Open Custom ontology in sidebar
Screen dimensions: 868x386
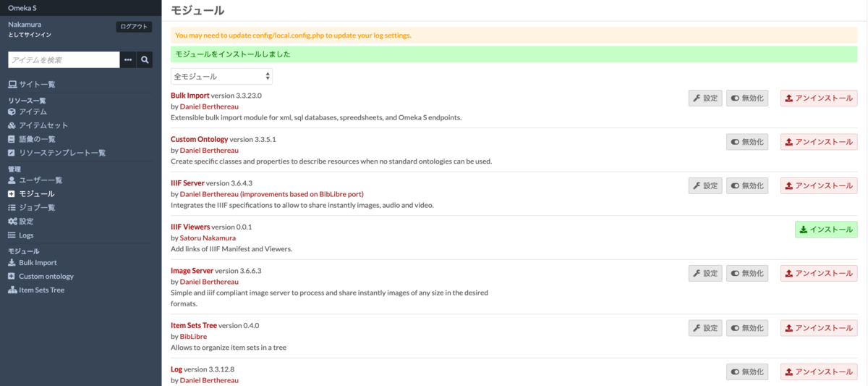coord(41,276)
